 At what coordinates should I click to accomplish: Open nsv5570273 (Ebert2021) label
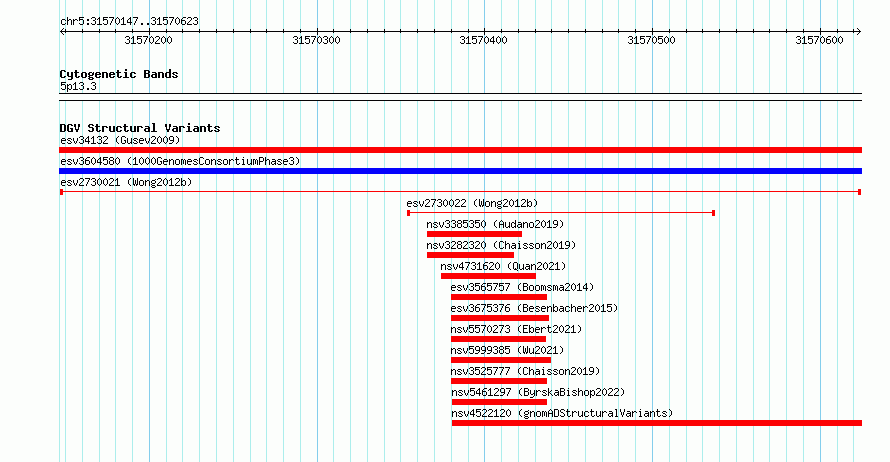[x=517, y=329]
